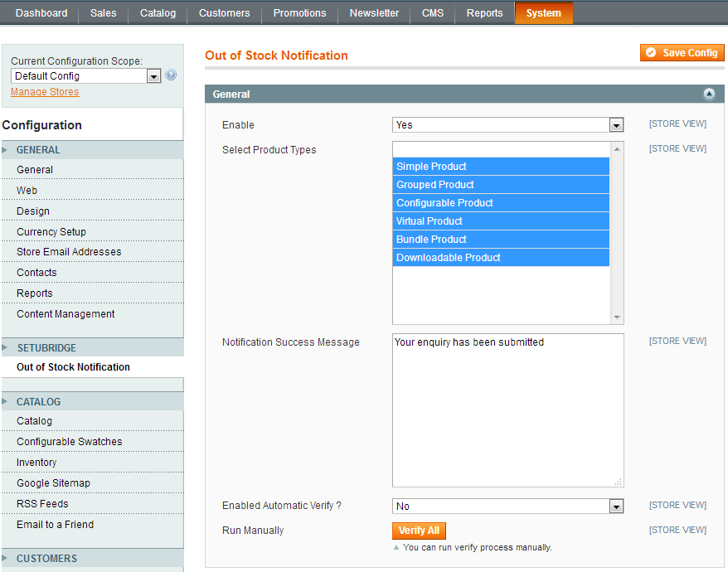Click in Notification Success Message text area

tap(507, 410)
